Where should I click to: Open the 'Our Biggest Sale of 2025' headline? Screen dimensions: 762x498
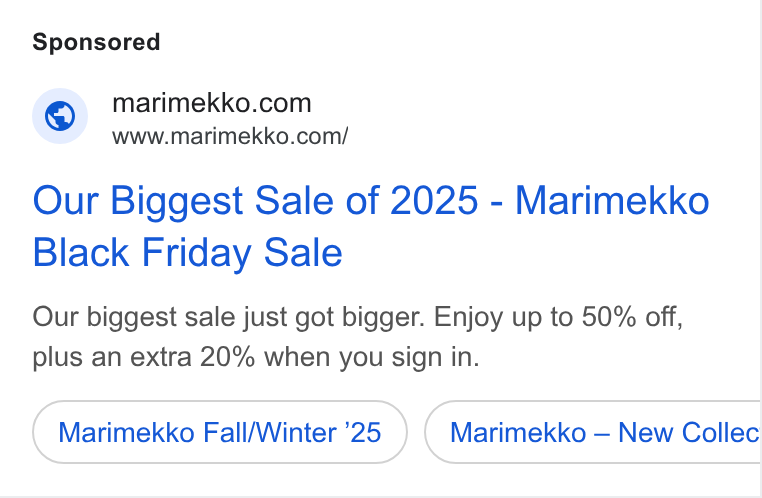(371, 226)
